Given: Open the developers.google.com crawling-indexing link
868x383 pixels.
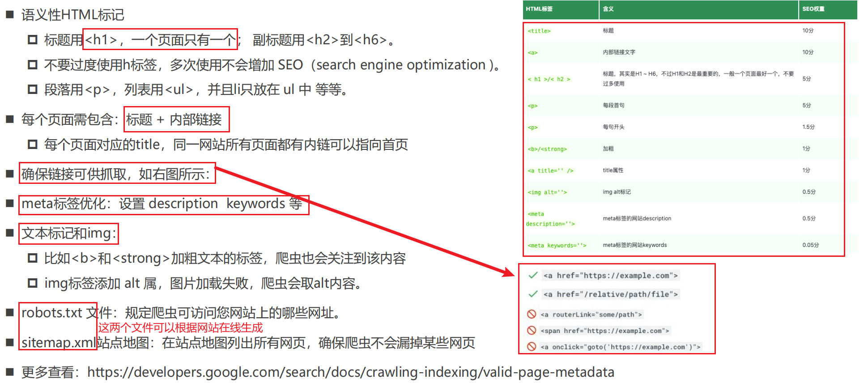Looking at the screenshot, I should point(350,372).
